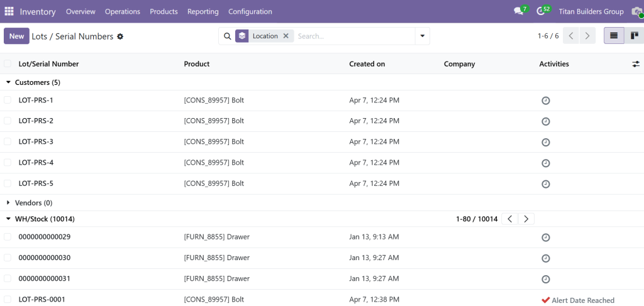Remove the Location group filter
Viewport: 644px width, 306px height.
[x=286, y=36]
